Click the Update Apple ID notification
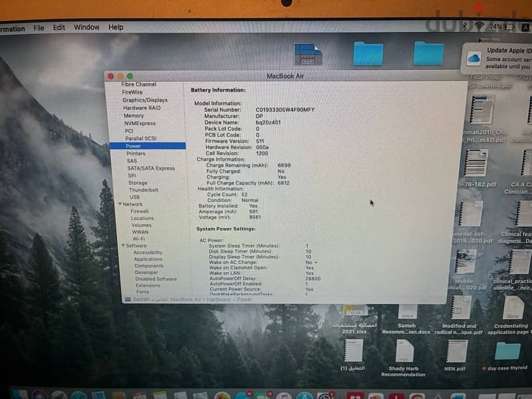532x399 pixels. (497, 59)
